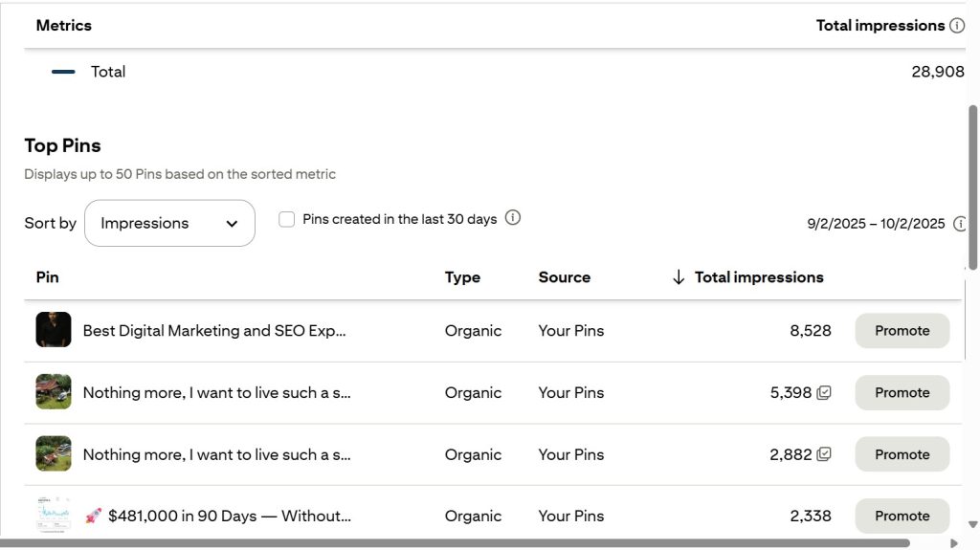
Task: Click multi-pin icon next to 5,398
Action: tap(824, 392)
